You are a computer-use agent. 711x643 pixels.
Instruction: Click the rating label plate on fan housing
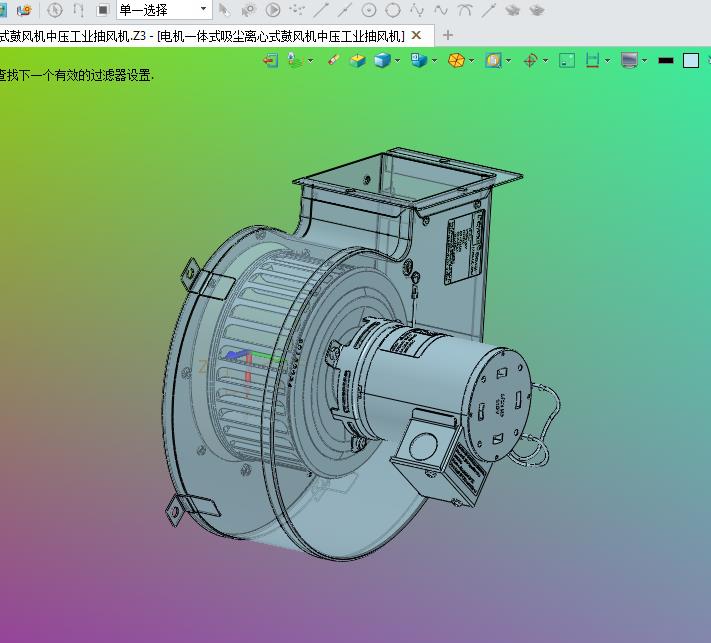(465, 247)
